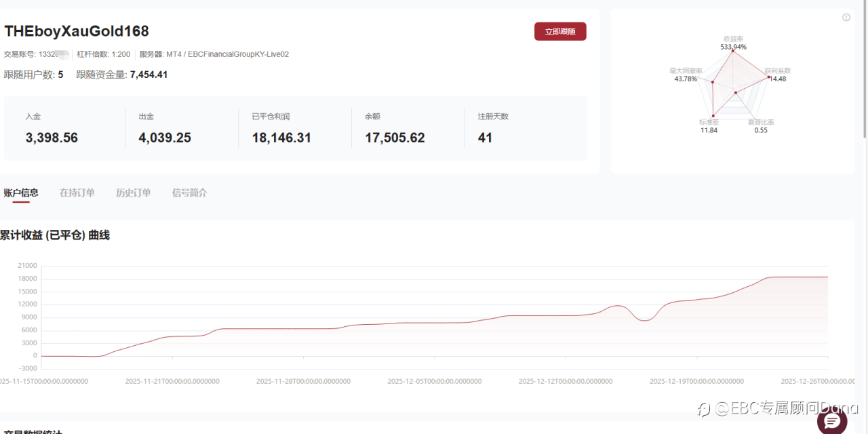Select the 信号简介 tab

click(x=190, y=193)
